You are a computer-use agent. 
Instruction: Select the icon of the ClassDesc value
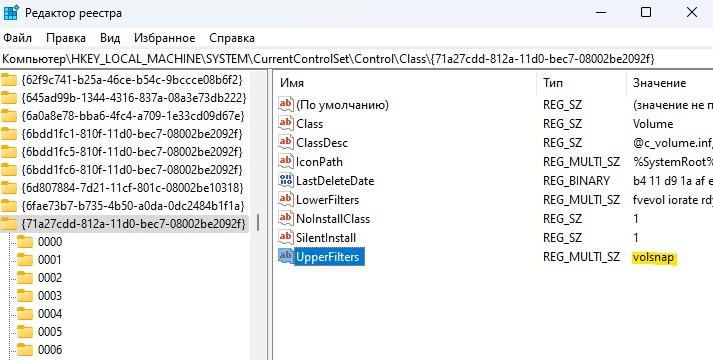[286, 142]
